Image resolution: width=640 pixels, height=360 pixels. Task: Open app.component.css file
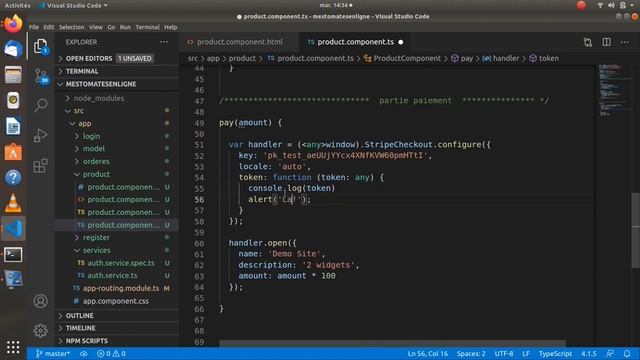pos(117,301)
